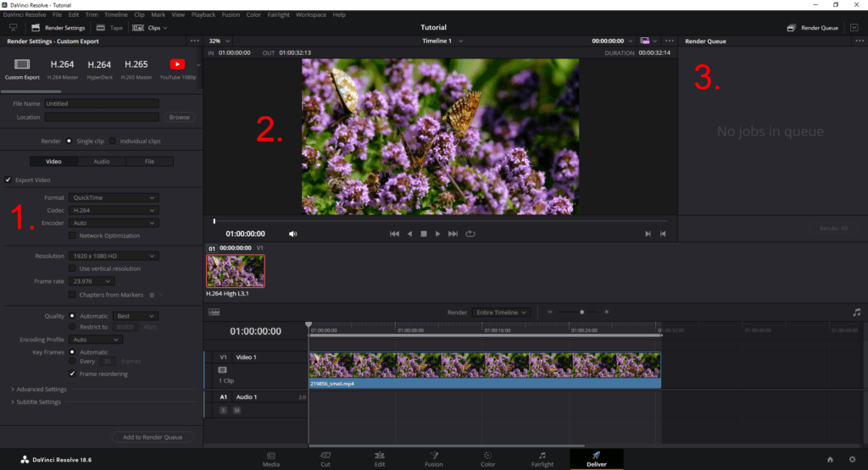Image resolution: width=868 pixels, height=470 pixels.
Task: Open the Playback menu
Action: click(203, 14)
